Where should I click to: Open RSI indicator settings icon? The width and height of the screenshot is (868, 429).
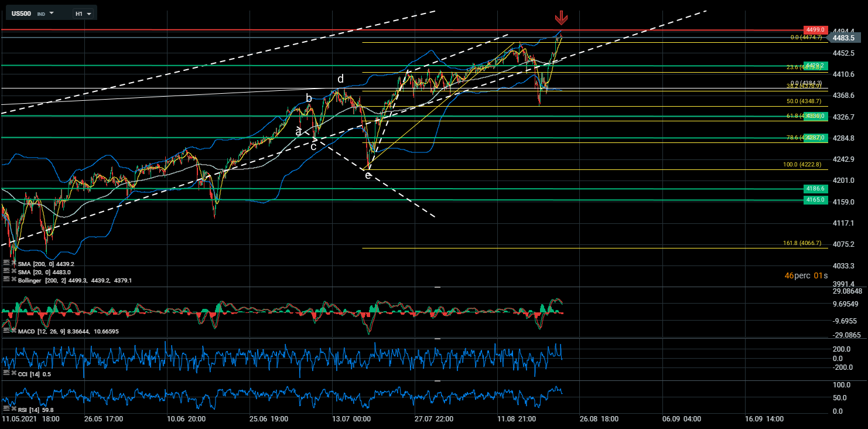6,407
